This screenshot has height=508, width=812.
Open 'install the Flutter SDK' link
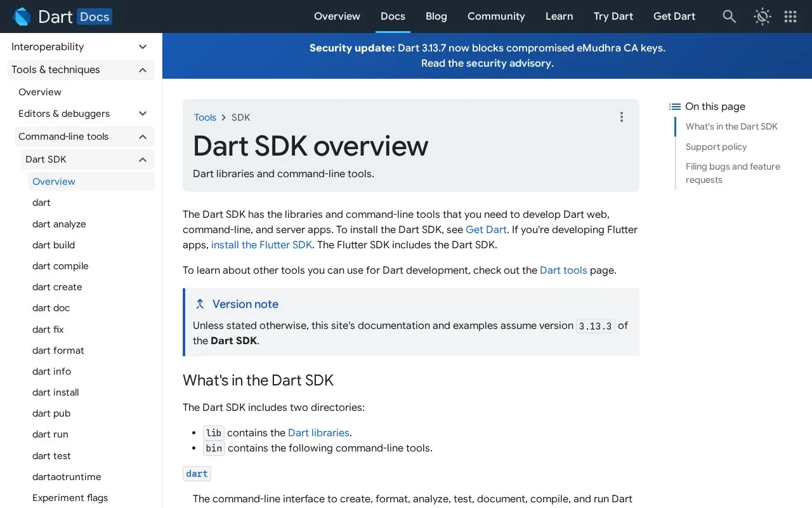pyautogui.click(x=261, y=245)
